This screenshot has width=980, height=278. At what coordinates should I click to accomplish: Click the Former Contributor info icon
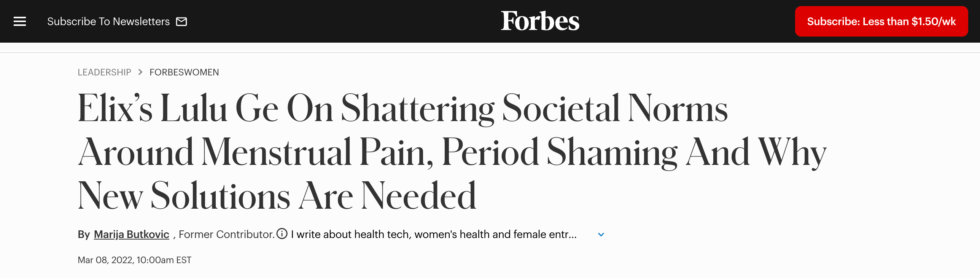click(282, 233)
